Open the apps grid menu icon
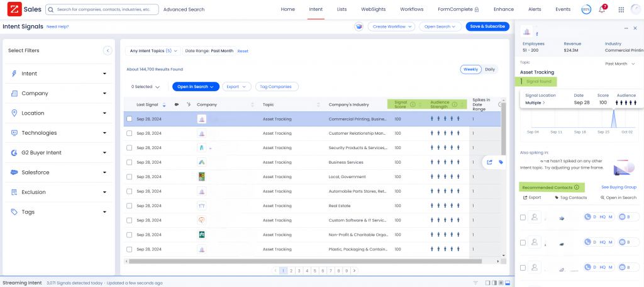Image resolution: width=644 pixels, height=287 pixels. tap(621, 10)
